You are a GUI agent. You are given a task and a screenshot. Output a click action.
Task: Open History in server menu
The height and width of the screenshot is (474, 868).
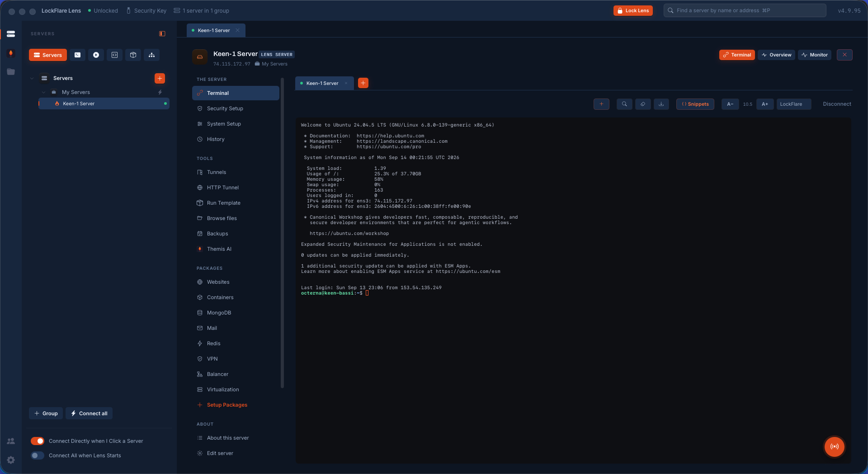coord(236,139)
